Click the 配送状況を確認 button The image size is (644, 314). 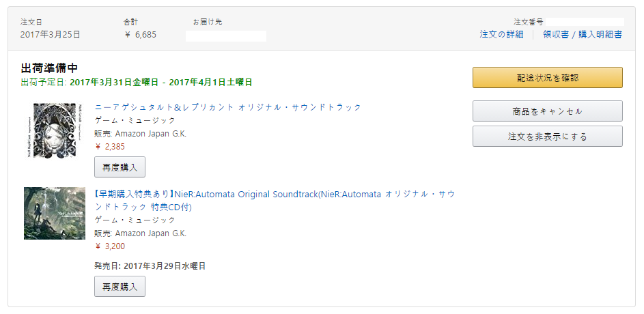[548, 78]
